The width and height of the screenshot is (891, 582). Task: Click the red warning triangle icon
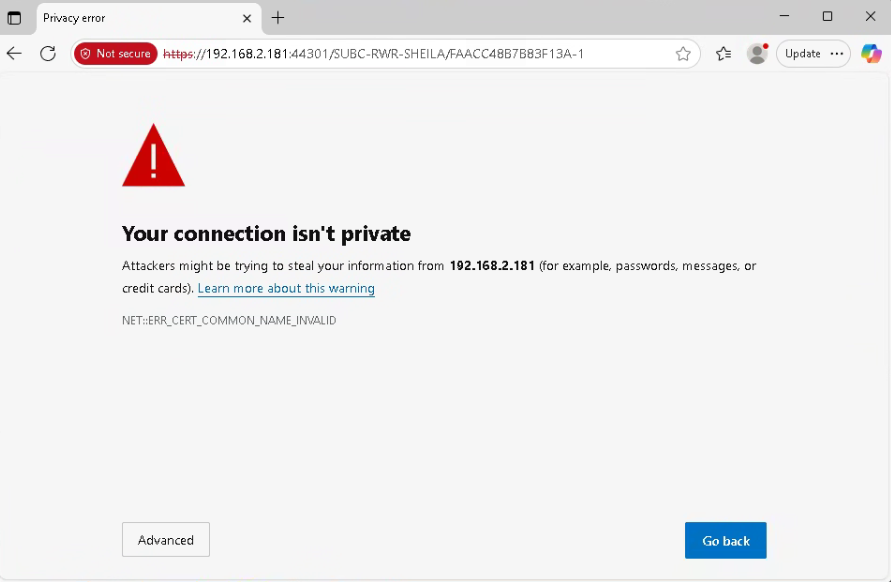(153, 157)
